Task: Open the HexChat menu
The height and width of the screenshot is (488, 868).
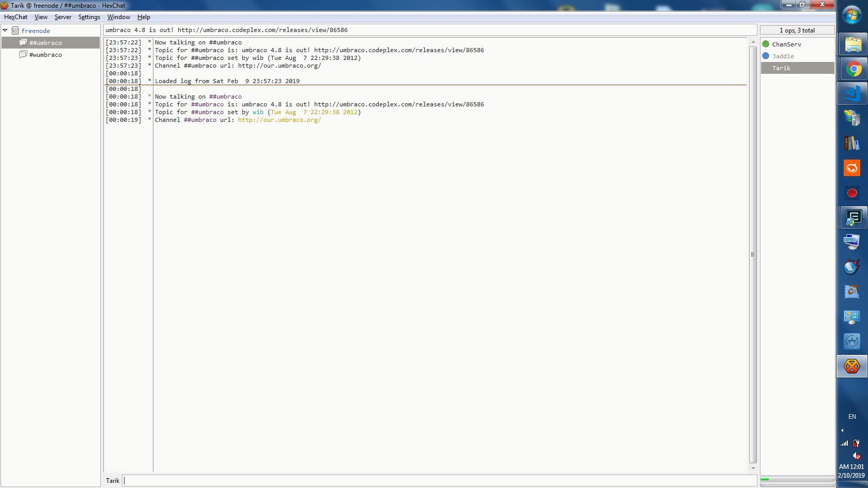Action: (x=16, y=17)
